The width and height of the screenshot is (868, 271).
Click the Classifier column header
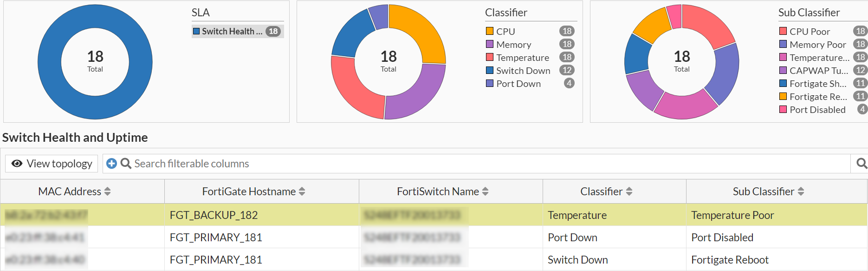point(602,191)
